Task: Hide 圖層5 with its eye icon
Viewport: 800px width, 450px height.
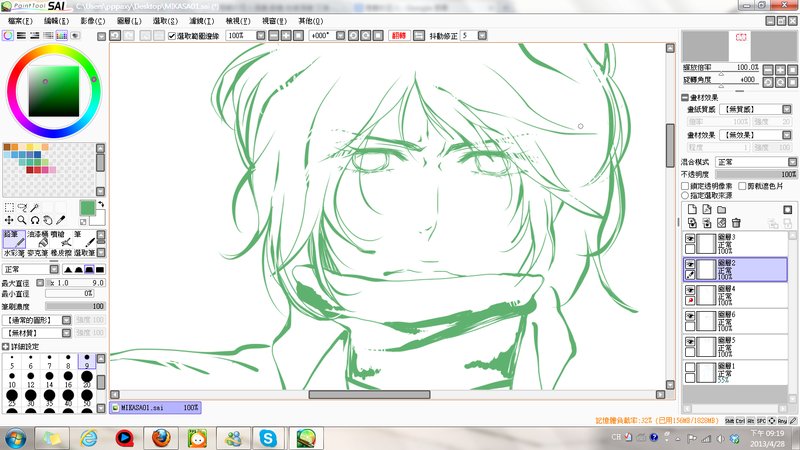Action: coord(690,341)
